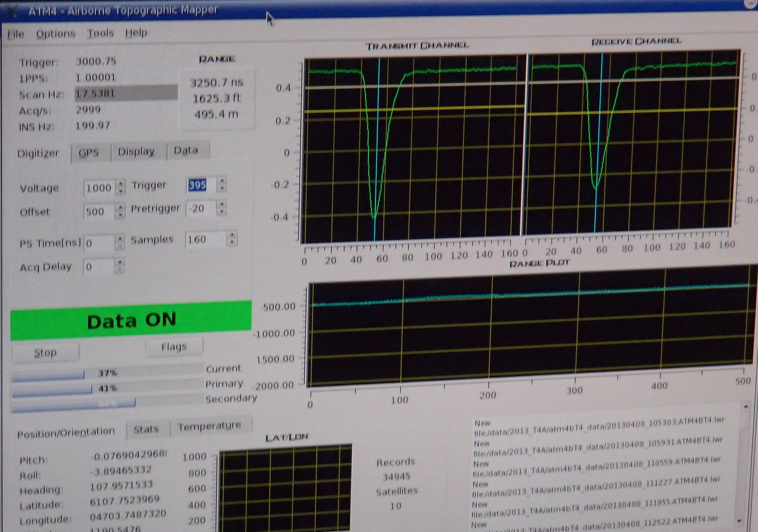Increase Acq Delay with its up arrow
Image resolution: width=758 pixels, height=532 pixels.
pyautogui.click(x=120, y=263)
